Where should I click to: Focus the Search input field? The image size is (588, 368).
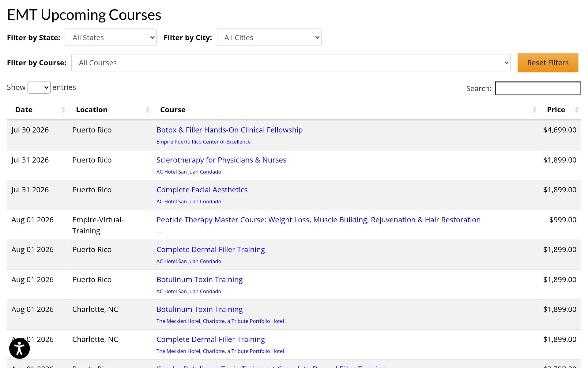[538, 88]
